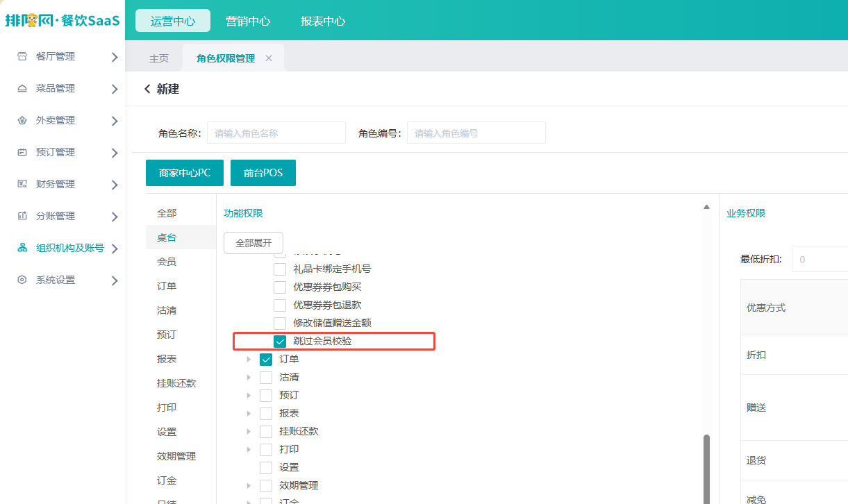The image size is (848, 504).
Task: Tick the 优惠券券包退款 checkbox
Action: click(280, 305)
